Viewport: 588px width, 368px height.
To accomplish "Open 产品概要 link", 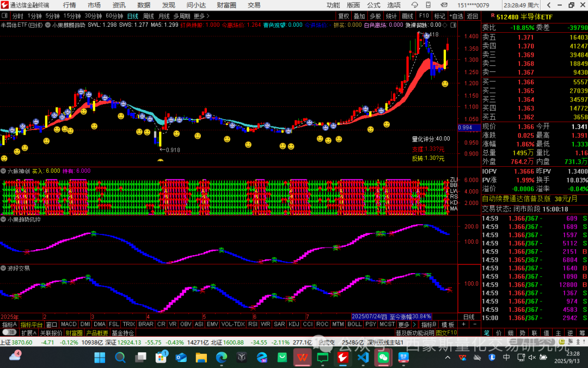I will (97, 333).
